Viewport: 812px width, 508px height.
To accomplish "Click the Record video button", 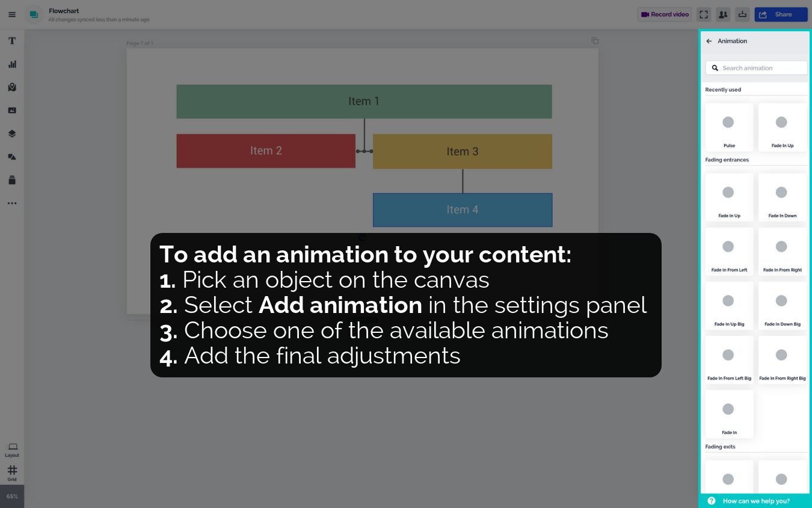I will point(665,14).
